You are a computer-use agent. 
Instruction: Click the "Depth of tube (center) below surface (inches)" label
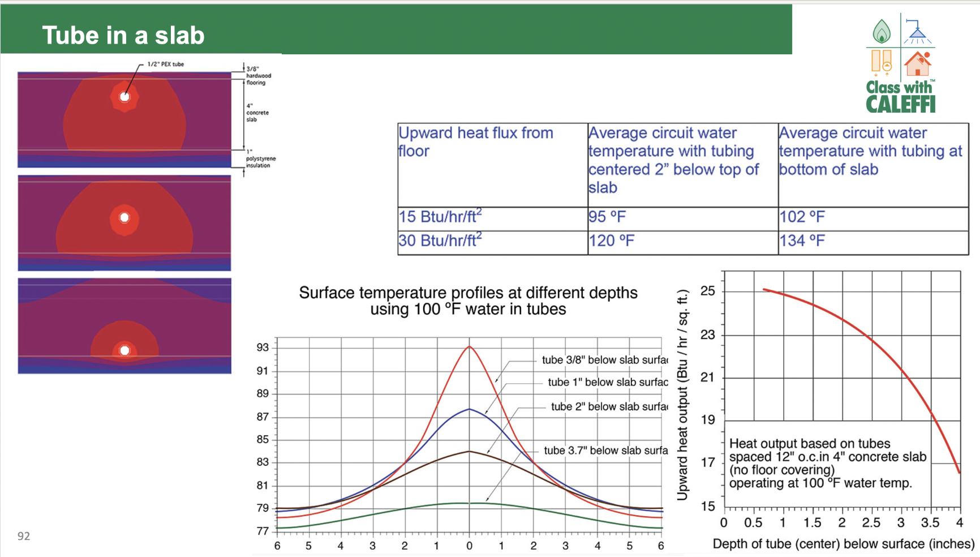[844, 544]
